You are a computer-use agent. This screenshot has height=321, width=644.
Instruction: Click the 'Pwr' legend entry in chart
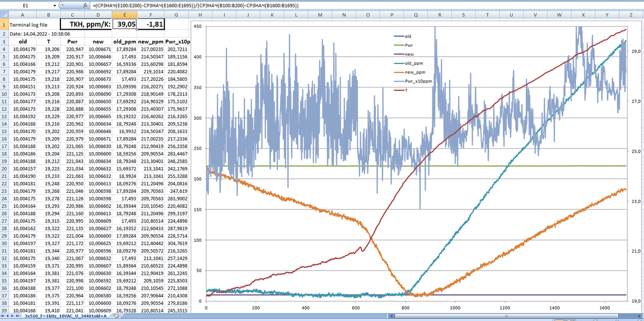(x=403, y=45)
